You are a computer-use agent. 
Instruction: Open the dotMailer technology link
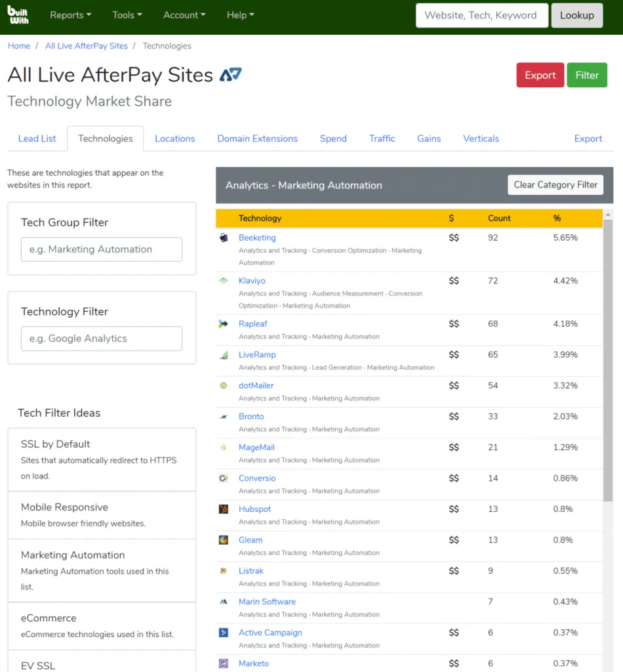256,386
